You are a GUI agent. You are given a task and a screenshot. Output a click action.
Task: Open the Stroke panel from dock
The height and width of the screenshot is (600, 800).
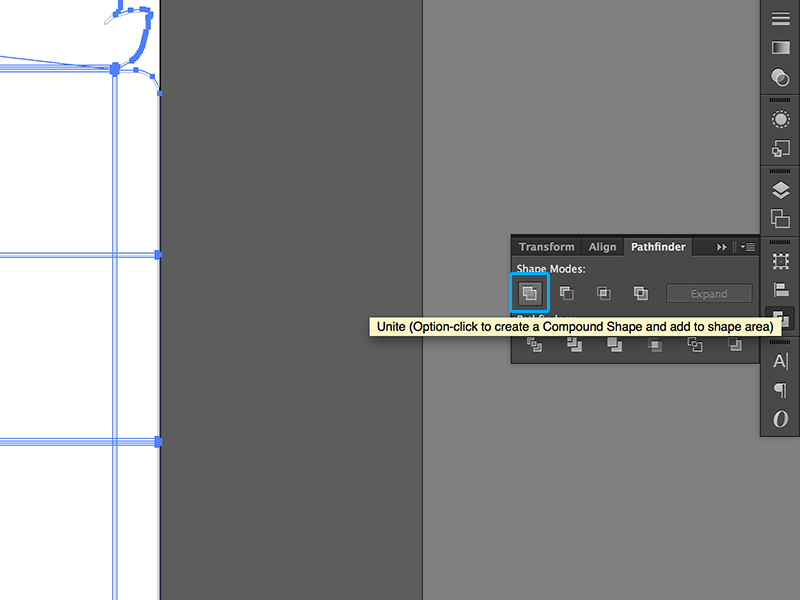(x=780, y=19)
